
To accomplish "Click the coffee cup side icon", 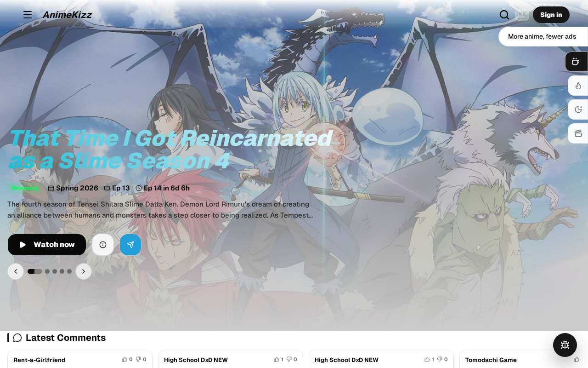I will pos(576,62).
